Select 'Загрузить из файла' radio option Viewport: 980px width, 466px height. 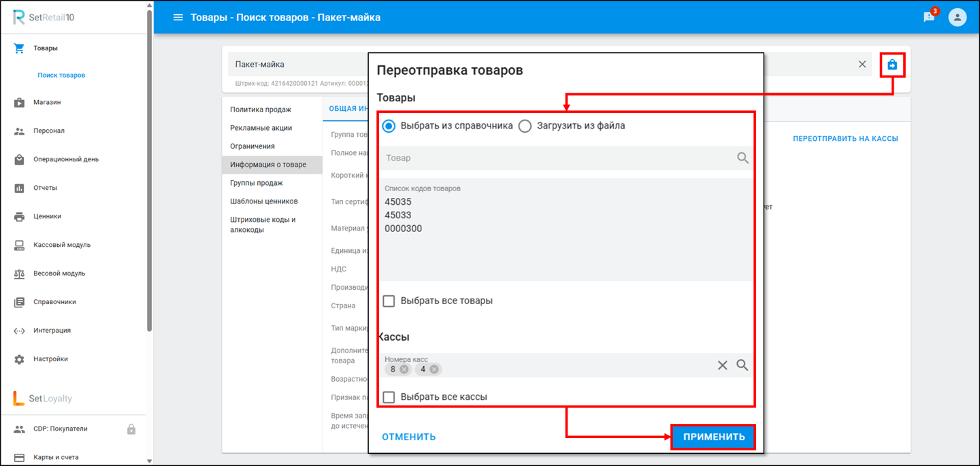[525, 126]
